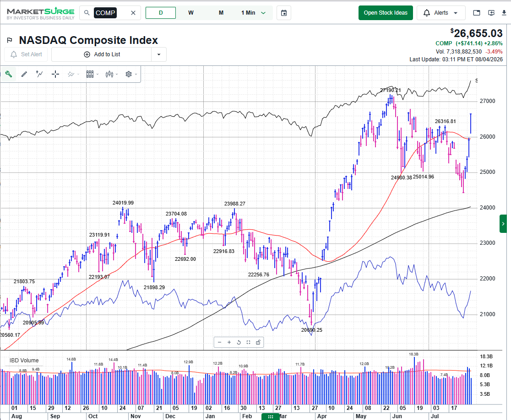The image size is (511, 420).
Task: Click the data columns layout icon
Action: 90,74
